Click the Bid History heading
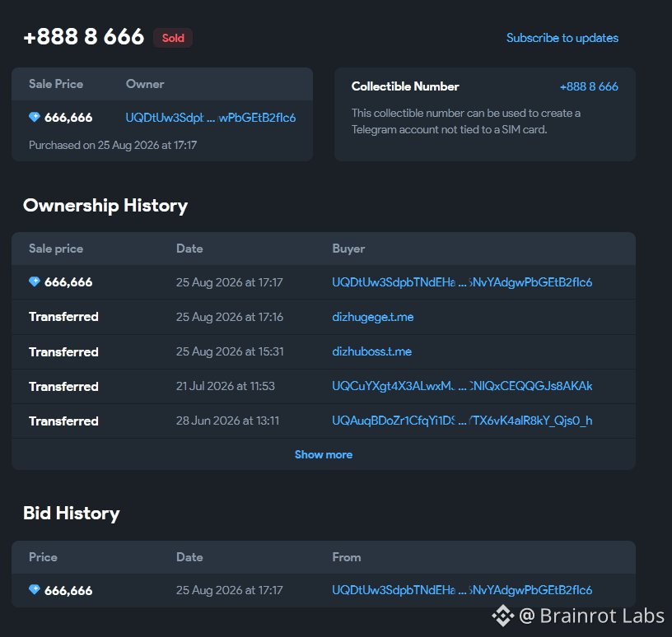This screenshot has width=672, height=637. click(x=71, y=514)
